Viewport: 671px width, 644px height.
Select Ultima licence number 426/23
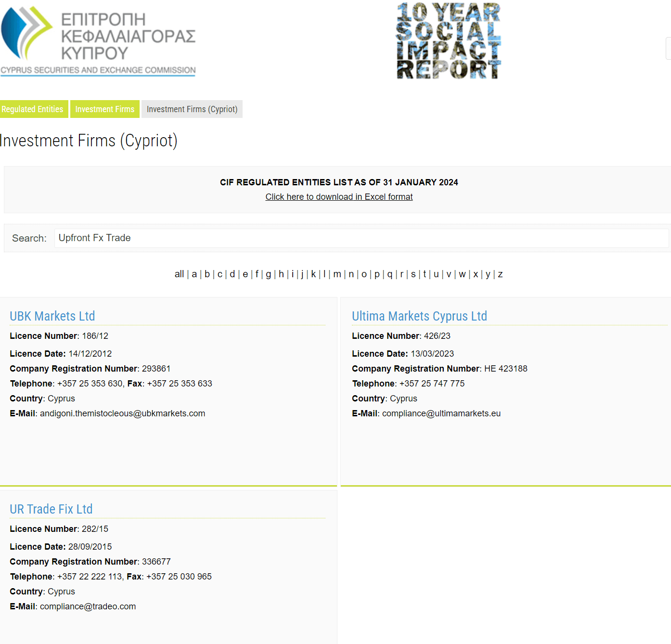(x=437, y=336)
